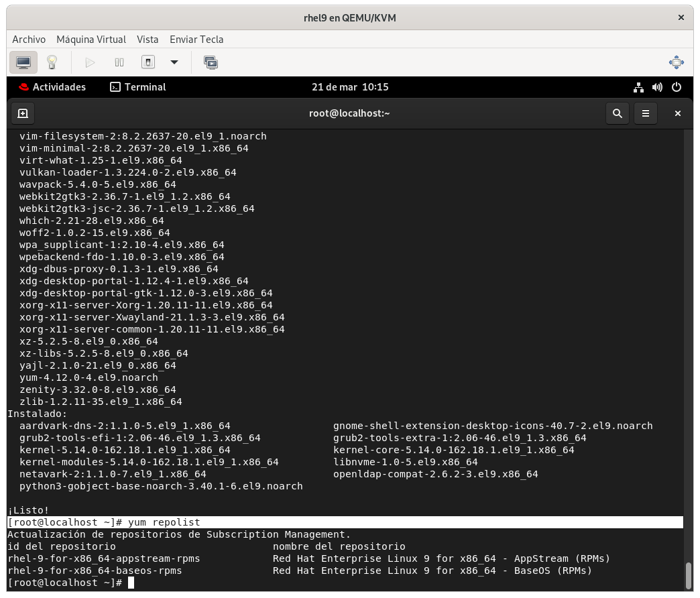Click the Shut down VM button
The height and width of the screenshot is (598, 700).
148,62
